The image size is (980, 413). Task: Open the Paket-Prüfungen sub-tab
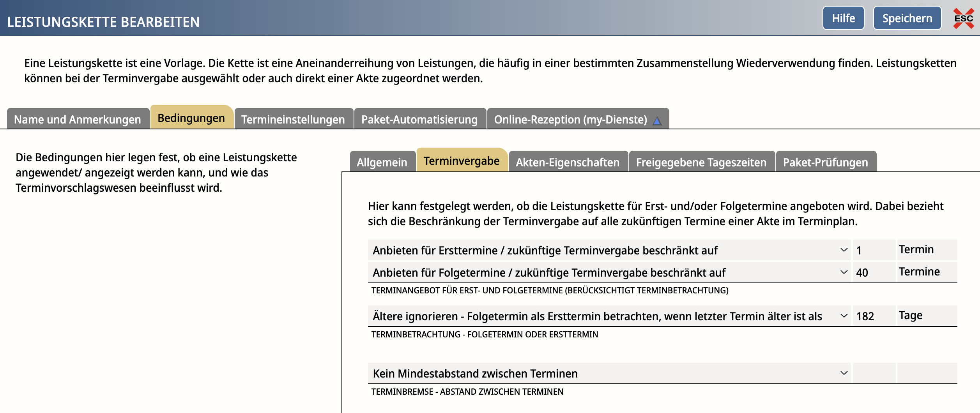pyautogui.click(x=826, y=162)
